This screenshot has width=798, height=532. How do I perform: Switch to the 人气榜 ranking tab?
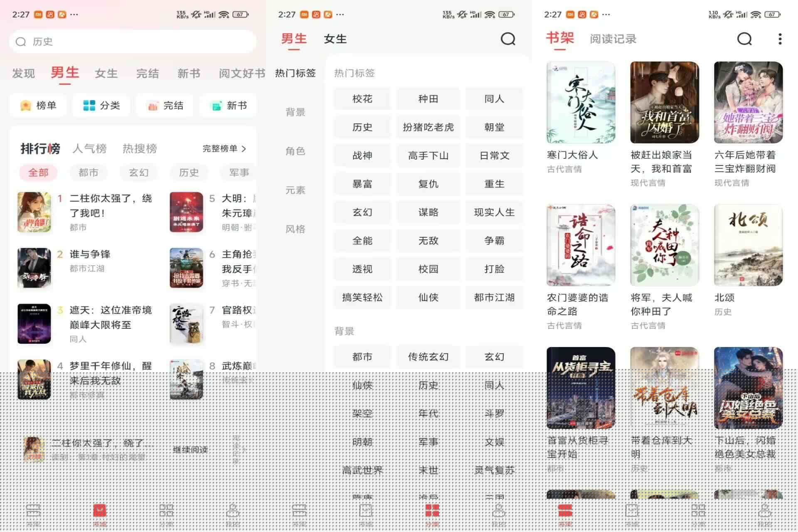(89, 148)
